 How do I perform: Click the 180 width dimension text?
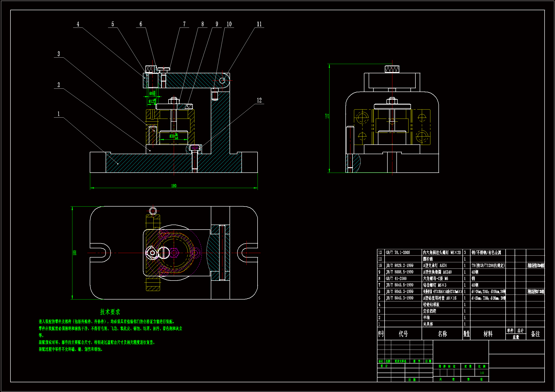point(174,186)
